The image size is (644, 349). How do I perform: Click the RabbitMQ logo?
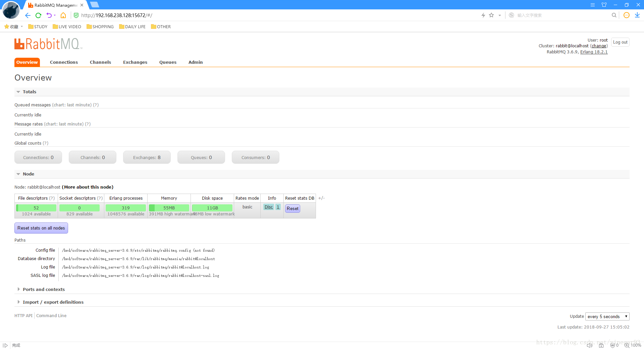(x=48, y=44)
